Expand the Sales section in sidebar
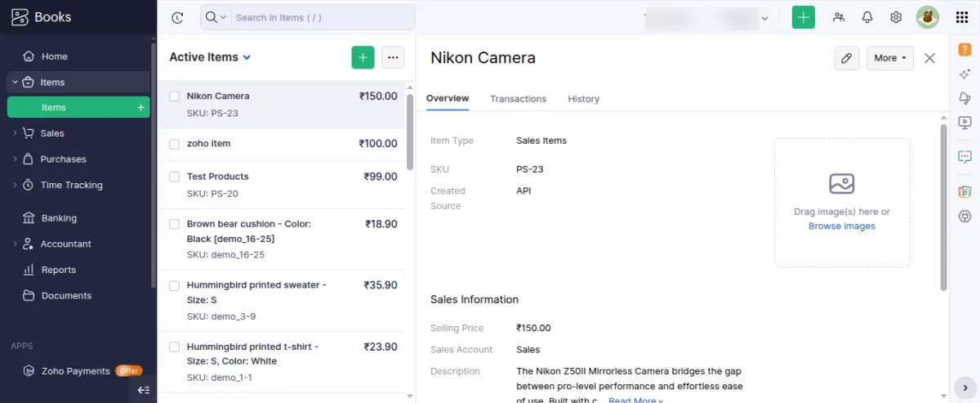Viewport: 980px width, 403px height. [15, 133]
